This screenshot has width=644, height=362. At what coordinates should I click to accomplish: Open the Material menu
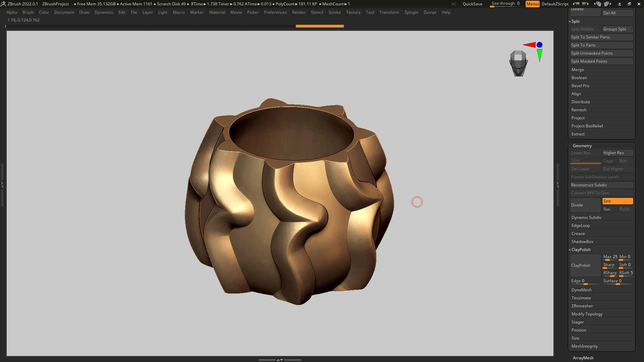tap(217, 12)
